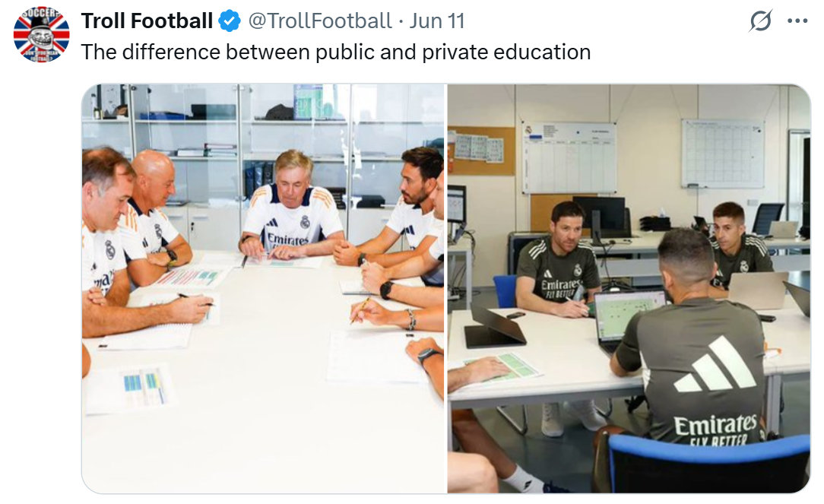Click the Troll Football profile avatar

pos(41,34)
